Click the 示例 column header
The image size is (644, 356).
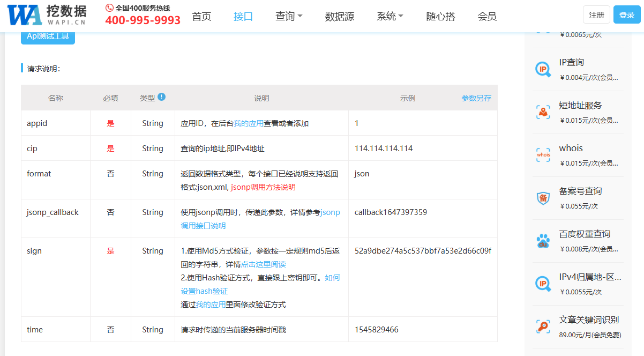tap(408, 98)
